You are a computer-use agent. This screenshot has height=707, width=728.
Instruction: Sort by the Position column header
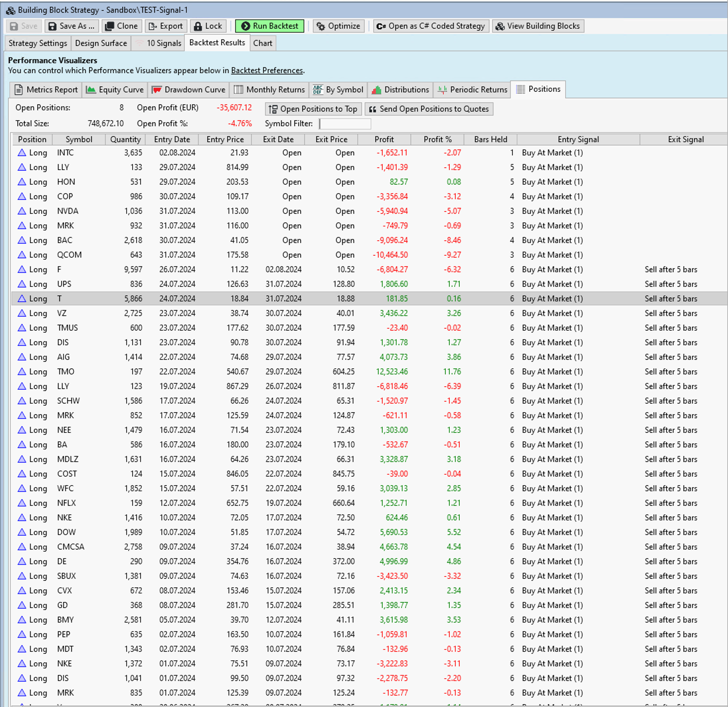32,140
